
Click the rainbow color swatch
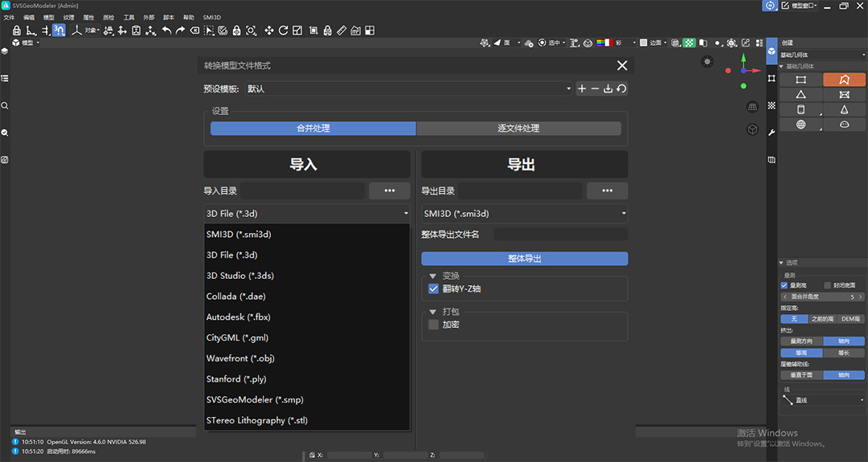coord(604,43)
